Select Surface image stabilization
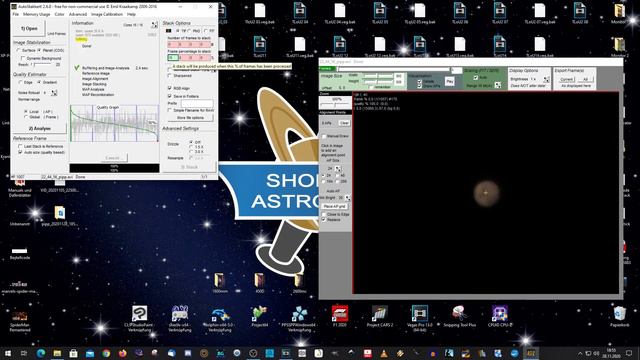Image resolution: width=640 pixels, height=360 pixels. coord(19,50)
